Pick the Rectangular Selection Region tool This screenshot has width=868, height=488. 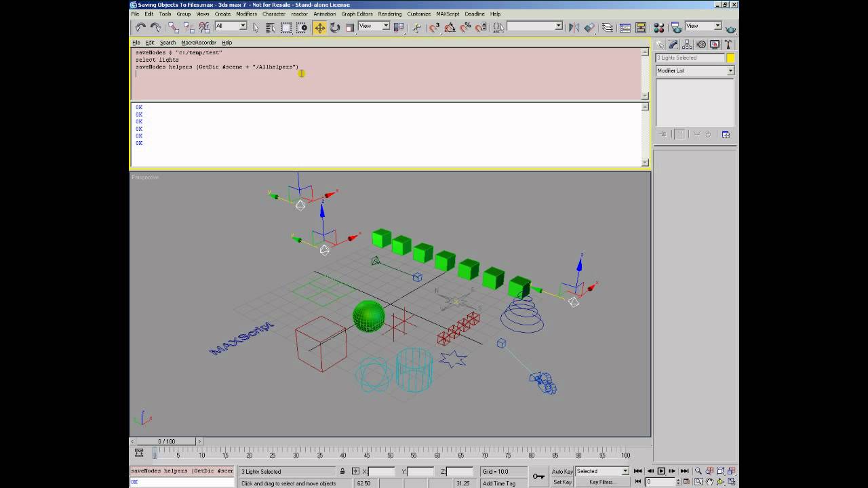point(286,28)
